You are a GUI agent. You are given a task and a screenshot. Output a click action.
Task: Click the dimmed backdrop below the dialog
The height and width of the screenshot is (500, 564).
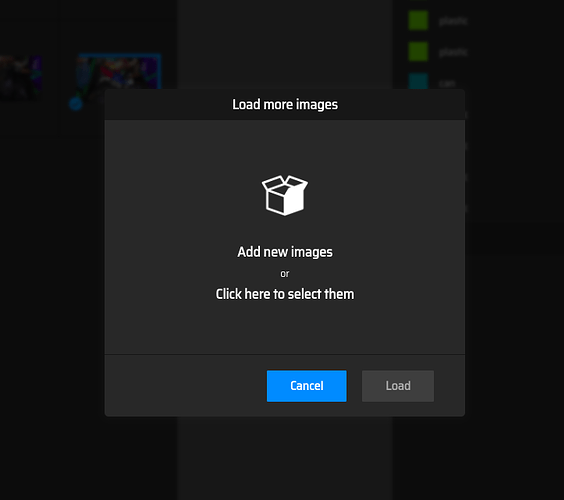[x=285, y=459]
